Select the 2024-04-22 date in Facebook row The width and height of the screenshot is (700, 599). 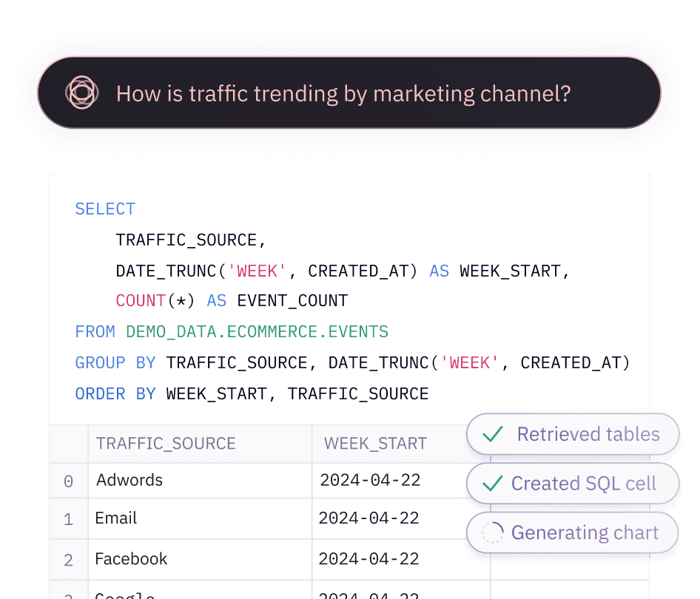click(368, 559)
